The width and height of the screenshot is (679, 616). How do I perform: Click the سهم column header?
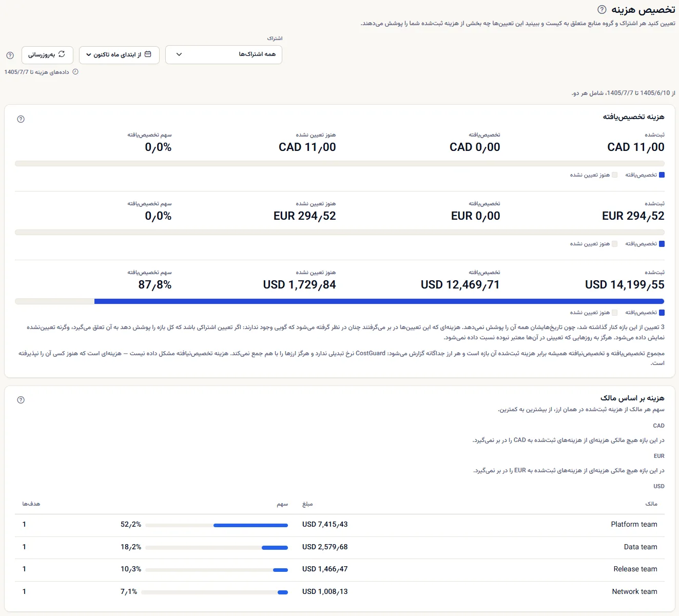pyautogui.click(x=282, y=504)
